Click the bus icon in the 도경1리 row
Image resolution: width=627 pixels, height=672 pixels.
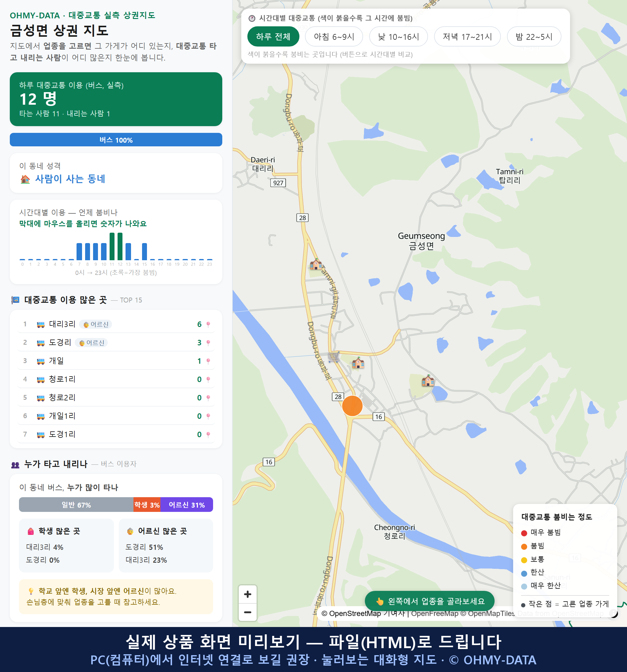pos(40,435)
